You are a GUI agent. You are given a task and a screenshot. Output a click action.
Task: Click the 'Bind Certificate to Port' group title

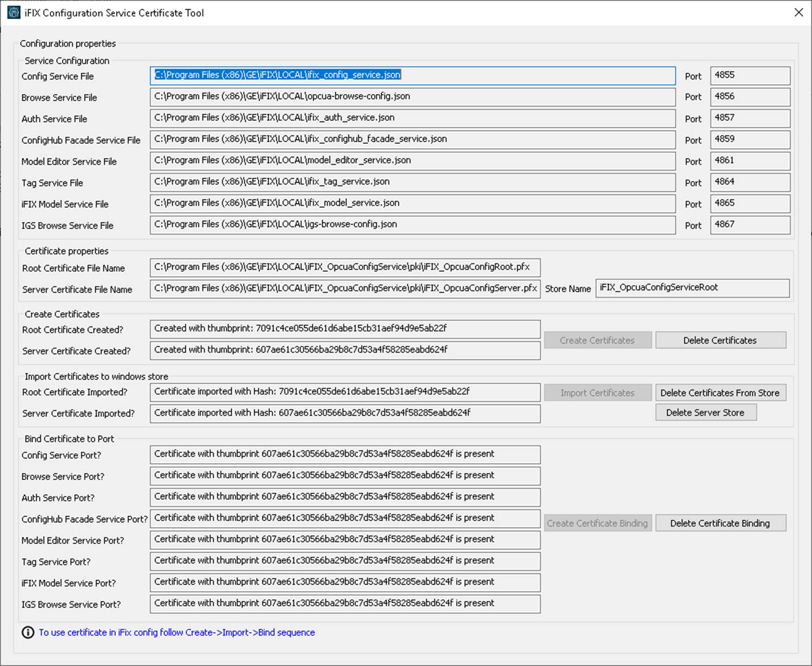tap(69, 439)
